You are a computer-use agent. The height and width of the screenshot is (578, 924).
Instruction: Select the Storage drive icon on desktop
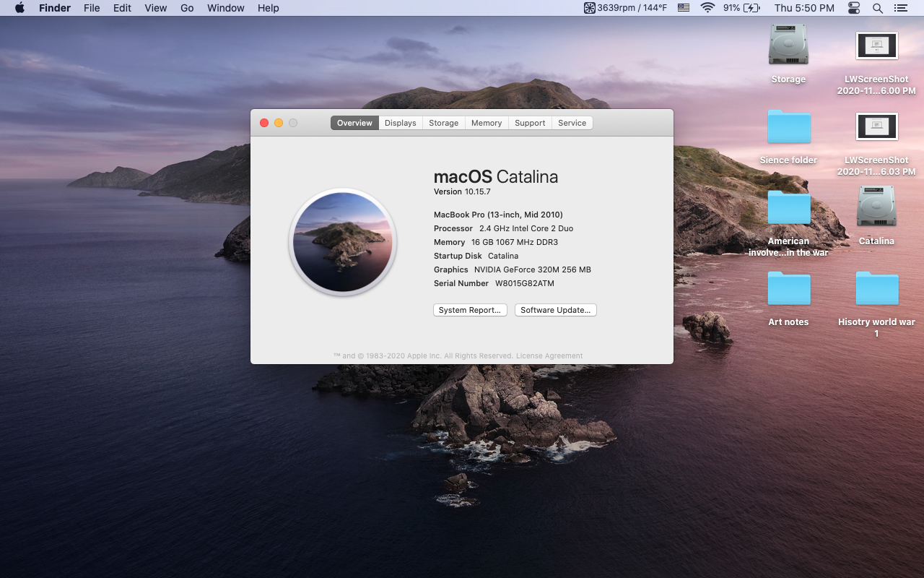point(788,45)
